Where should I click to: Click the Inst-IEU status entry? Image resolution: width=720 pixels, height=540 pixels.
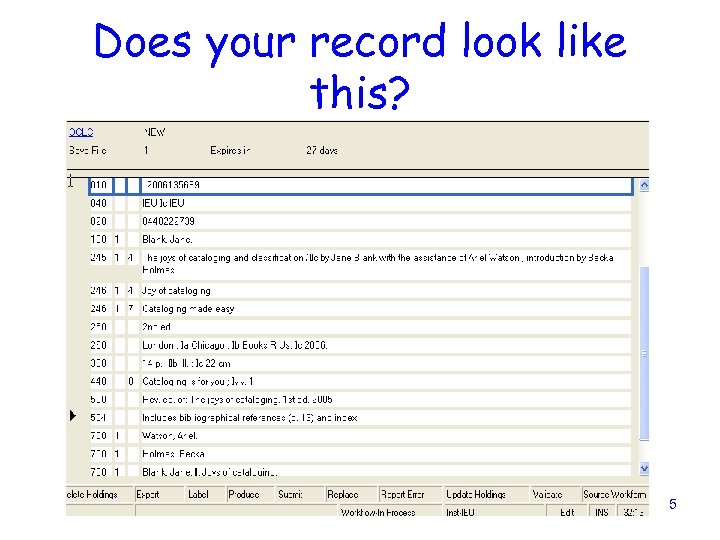(461, 512)
